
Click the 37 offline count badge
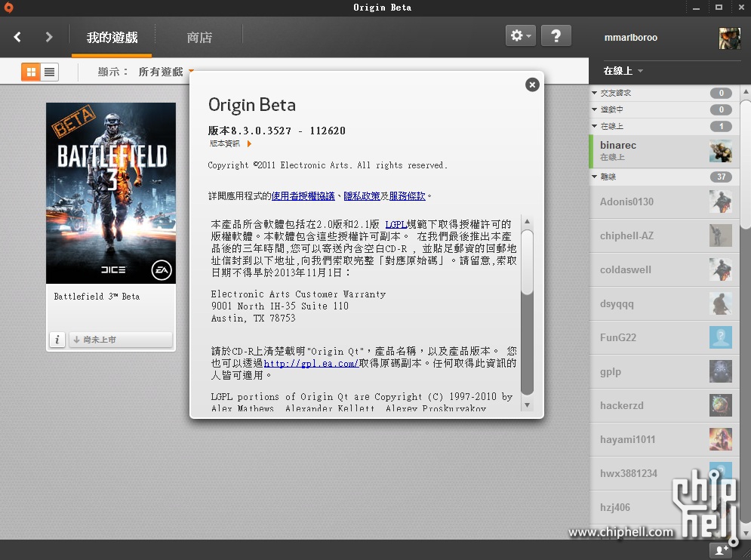coord(721,177)
